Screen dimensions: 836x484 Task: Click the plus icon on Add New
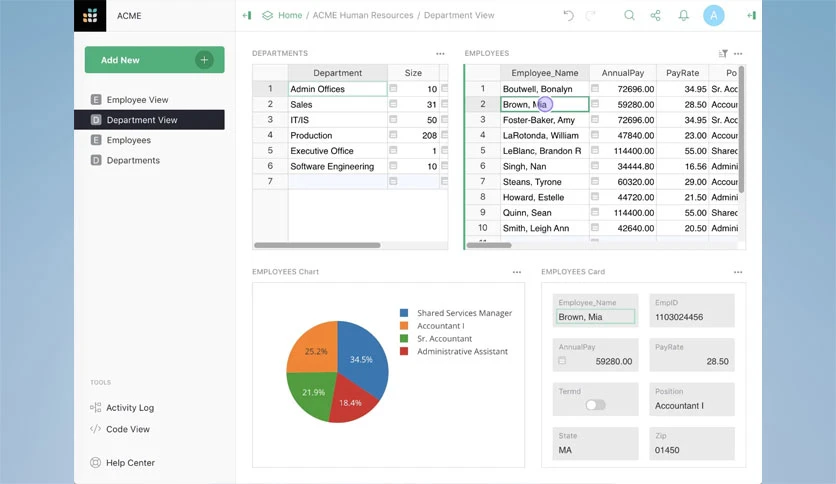(204, 60)
